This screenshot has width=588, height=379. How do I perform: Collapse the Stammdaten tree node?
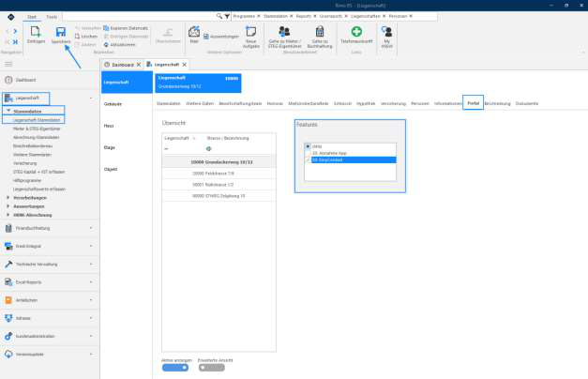coord(8,111)
